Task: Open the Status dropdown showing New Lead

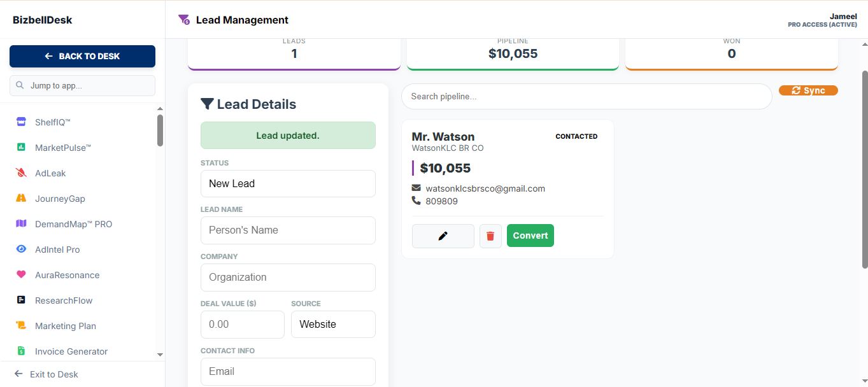Action: pos(288,183)
